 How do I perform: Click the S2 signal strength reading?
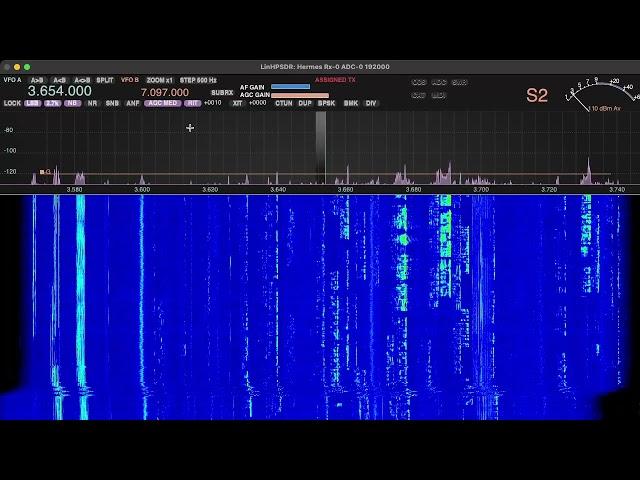(x=536, y=96)
